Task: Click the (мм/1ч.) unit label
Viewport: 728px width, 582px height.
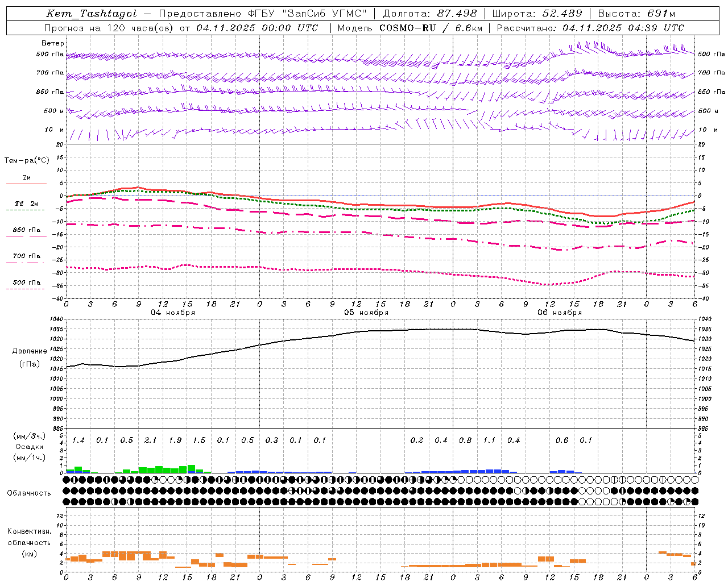Action: pos(29,458)
